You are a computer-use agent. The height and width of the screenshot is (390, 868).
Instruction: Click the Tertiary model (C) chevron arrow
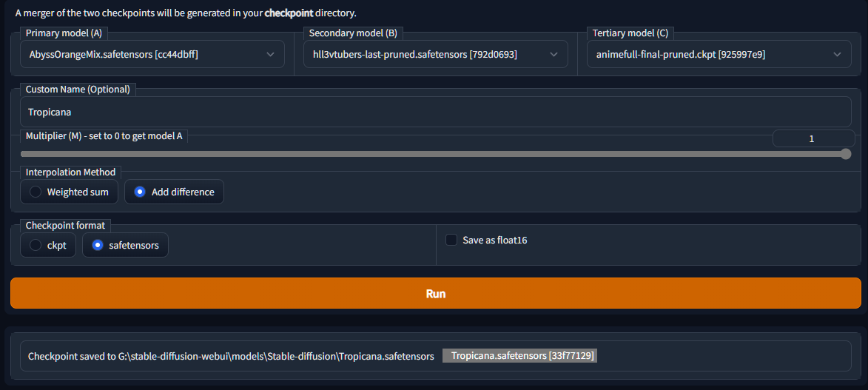click(837, 54)
